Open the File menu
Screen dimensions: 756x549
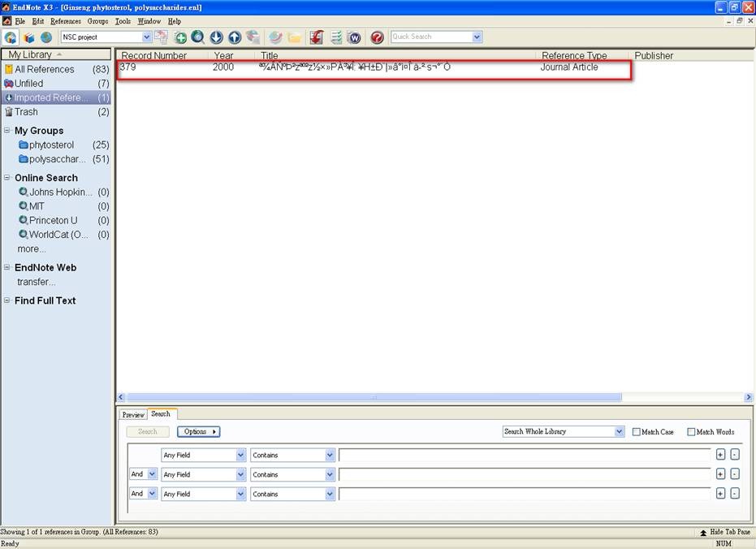pos(19,21)
